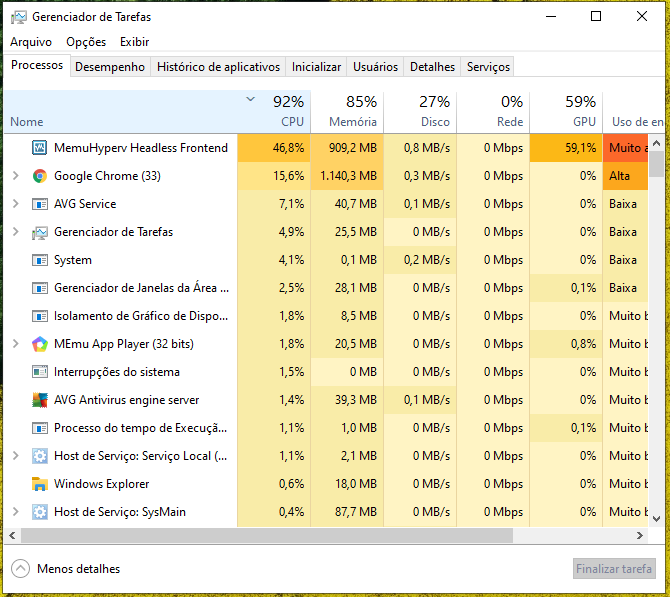670x597 pixels.
Task: Click the horizontal scrollbar right arrow
Action: 640,535
